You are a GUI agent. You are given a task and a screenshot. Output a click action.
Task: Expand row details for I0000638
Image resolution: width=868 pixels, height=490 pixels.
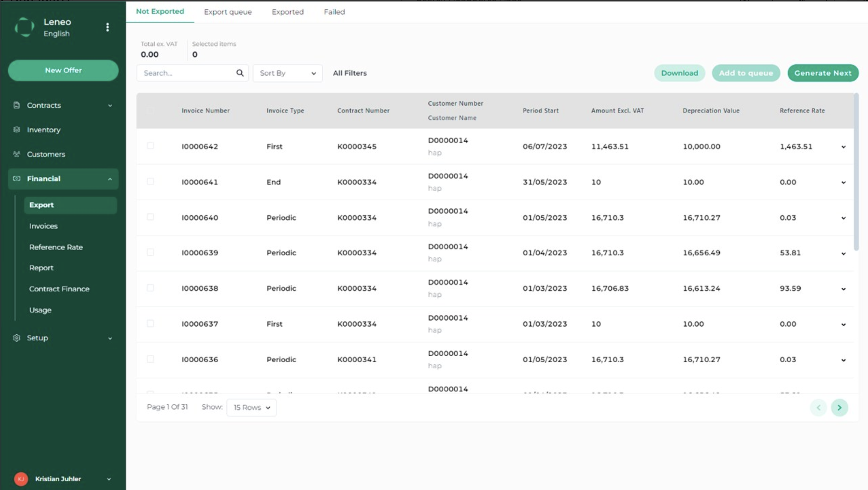coord(843,289)
